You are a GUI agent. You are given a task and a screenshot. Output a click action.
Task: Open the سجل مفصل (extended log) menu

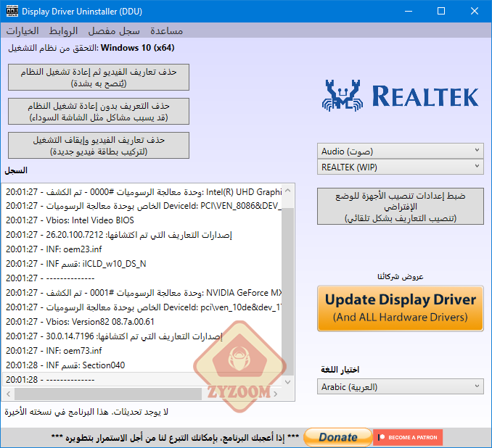114,30
